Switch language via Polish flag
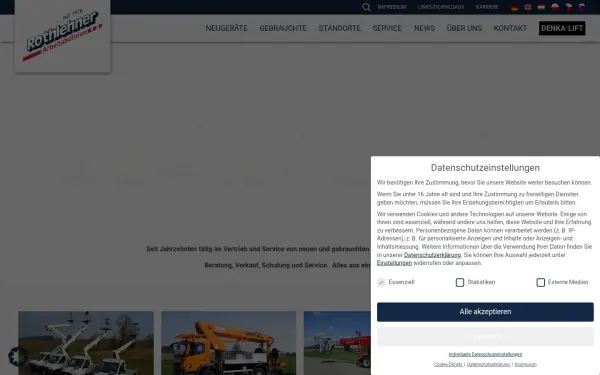 coord(555,7)
